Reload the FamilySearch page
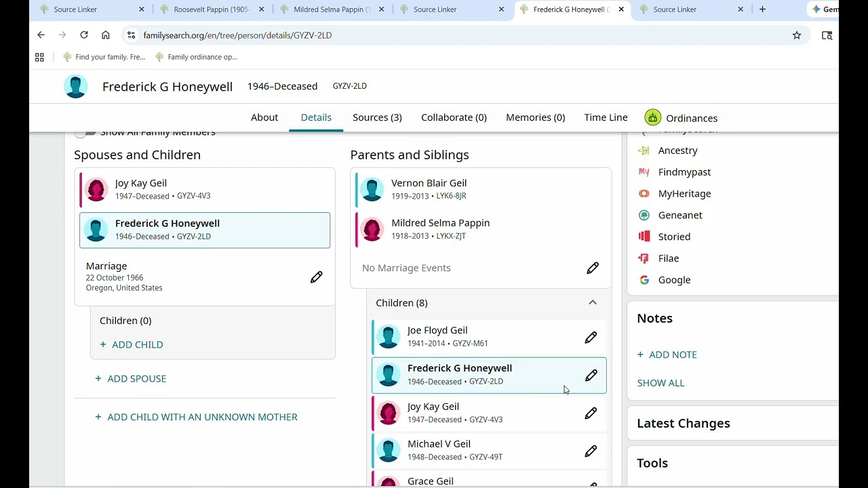This screenshot has width=868, height=488. pyautogui.click(x=84, y=35)
